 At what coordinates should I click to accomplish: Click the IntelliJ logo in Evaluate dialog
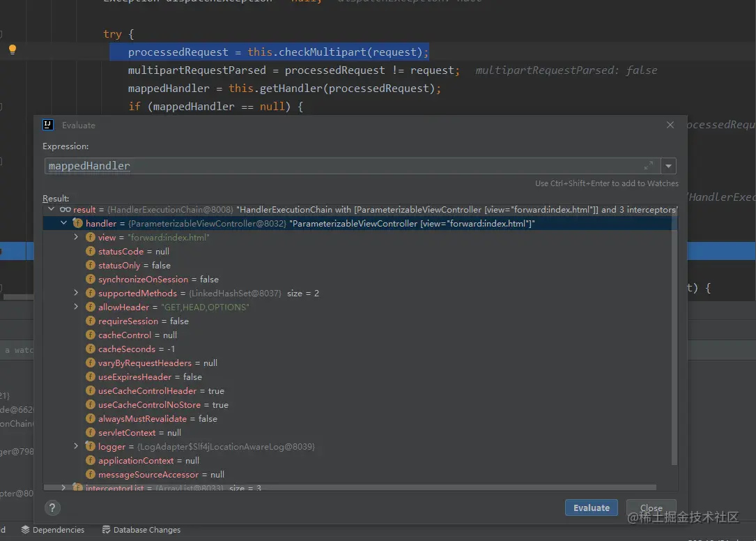(x=48, y=125)
